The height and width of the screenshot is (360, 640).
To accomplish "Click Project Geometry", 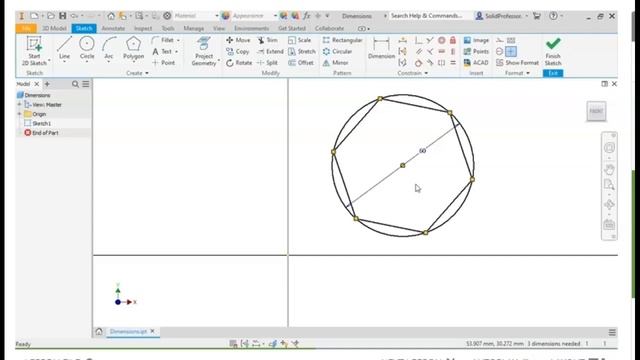I will (x=204, y=51).
